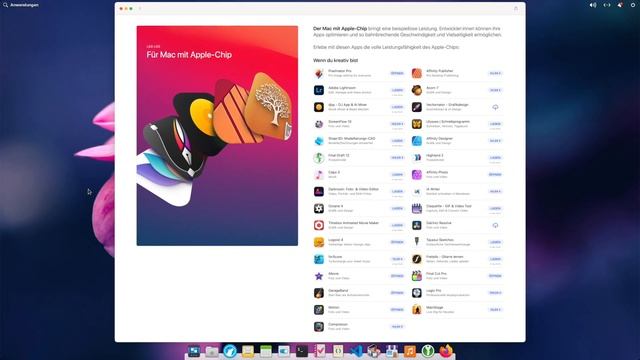This screenshot has height=360, width=640.
Task: Select the Affinity Publisher icon
Action: [417, 73]
